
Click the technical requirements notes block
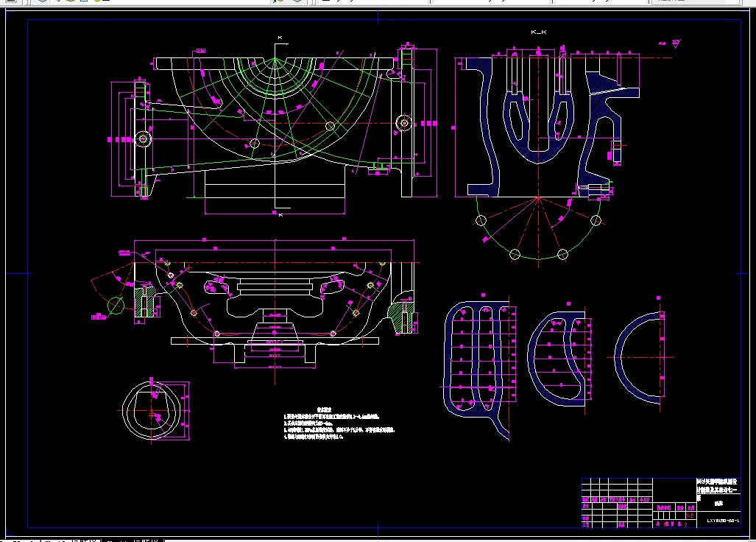tap(339, 423)
